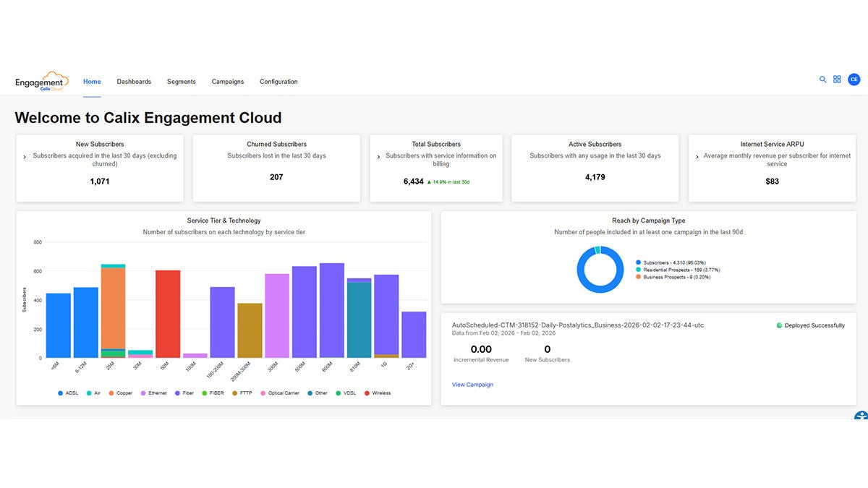This screenshot has width=868, height=488.
Task: Open the Configuration menu item
Action: (278, 81)
